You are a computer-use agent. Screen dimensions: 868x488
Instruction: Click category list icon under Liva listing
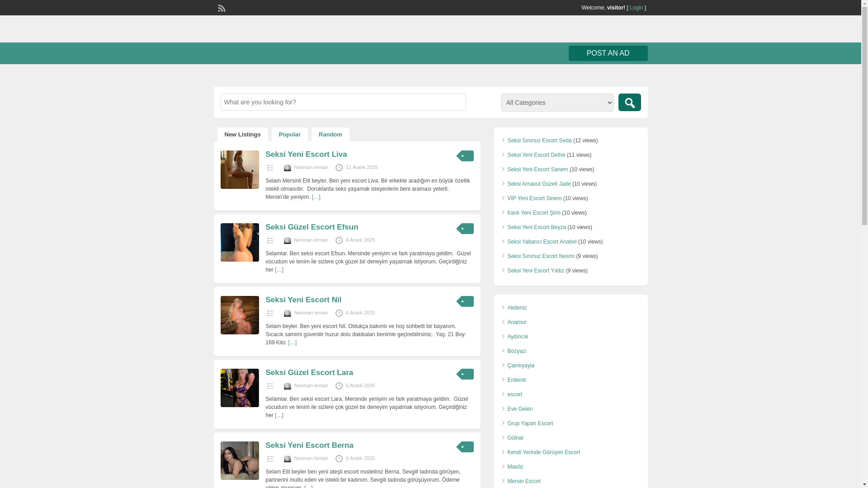pyautogui.click(x=270, y=168)
